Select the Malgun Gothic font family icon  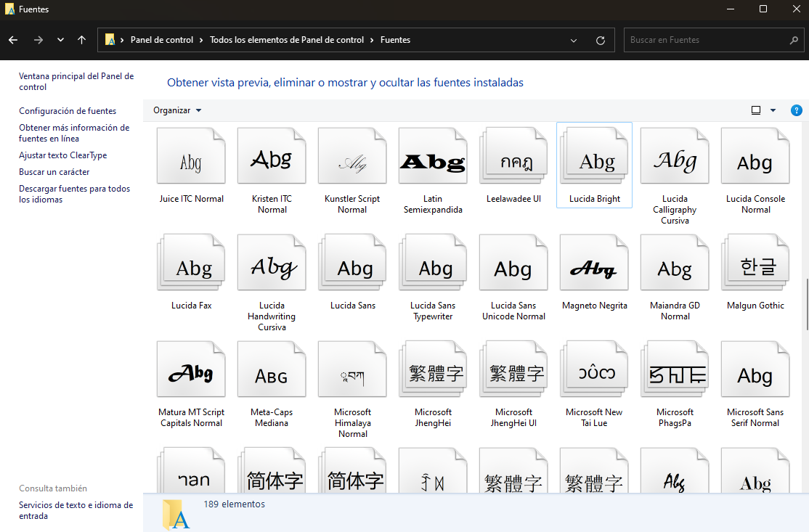click(x=755, y=263)
